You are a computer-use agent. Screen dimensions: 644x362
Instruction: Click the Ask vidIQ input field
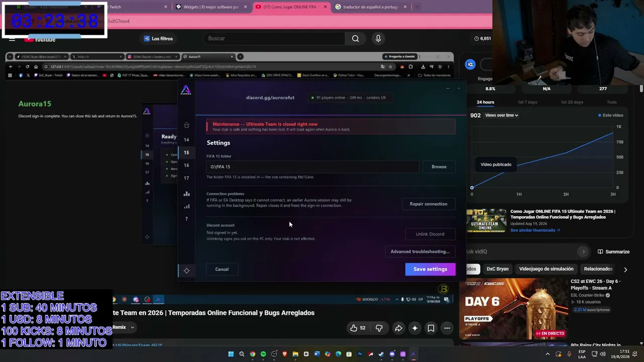[521, 251]
